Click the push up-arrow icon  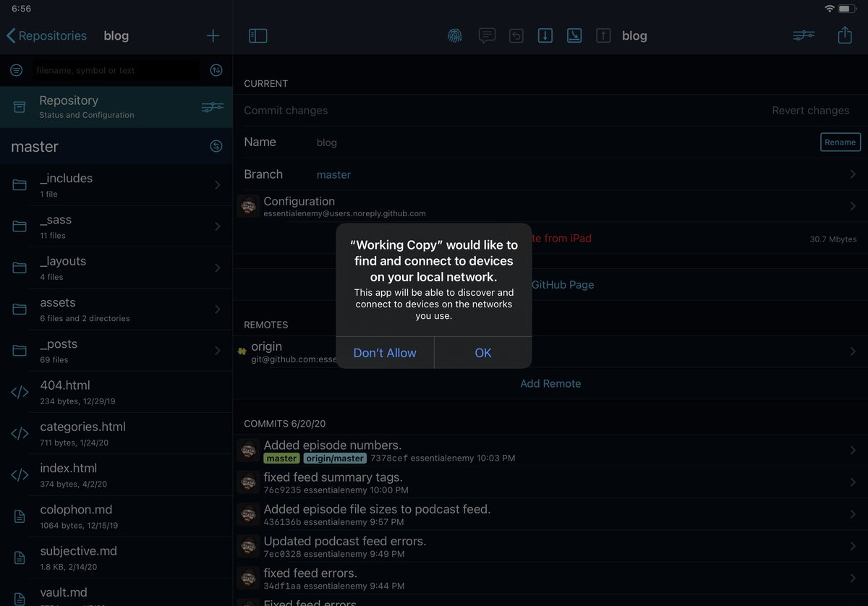pos(603,35)
